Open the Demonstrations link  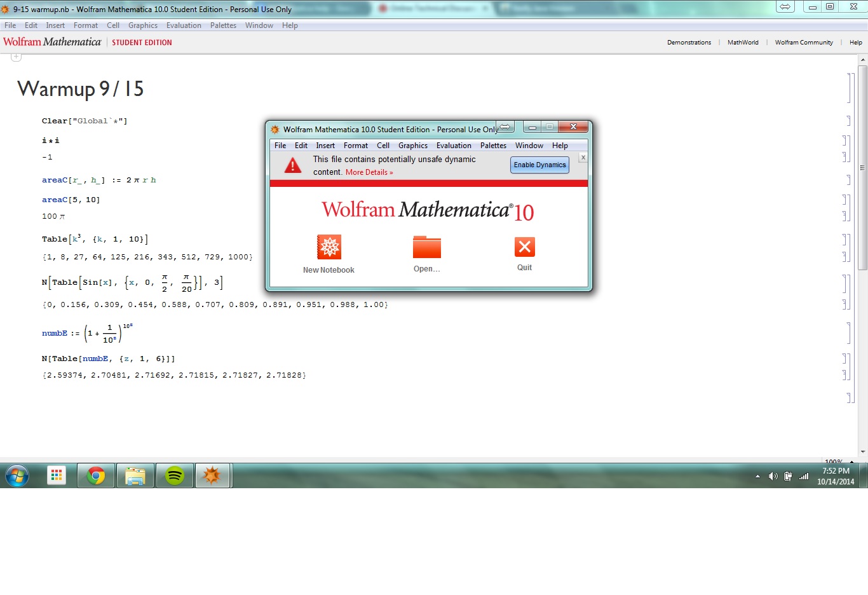(689, 43)
